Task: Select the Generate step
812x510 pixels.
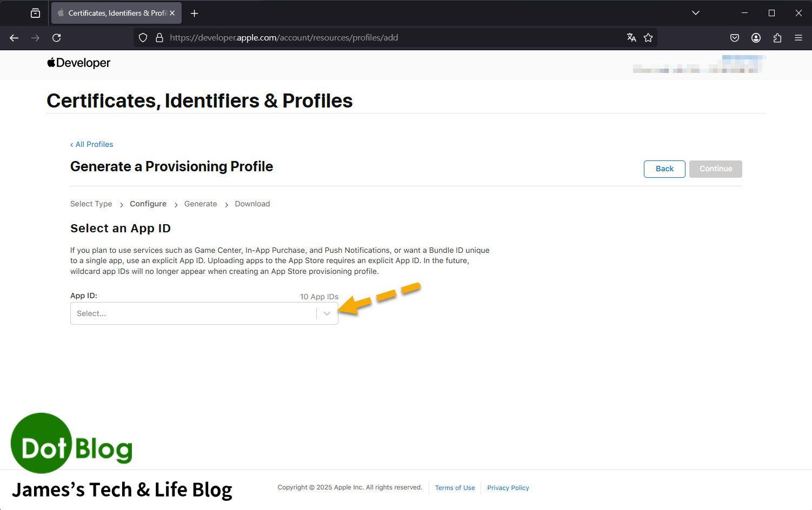Action: pos(201,204)
